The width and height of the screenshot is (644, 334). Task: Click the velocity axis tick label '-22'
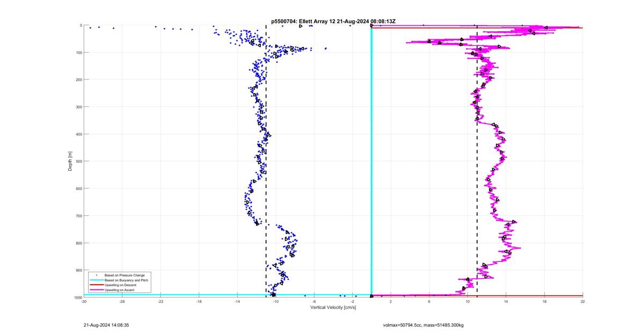click(160, 301)
